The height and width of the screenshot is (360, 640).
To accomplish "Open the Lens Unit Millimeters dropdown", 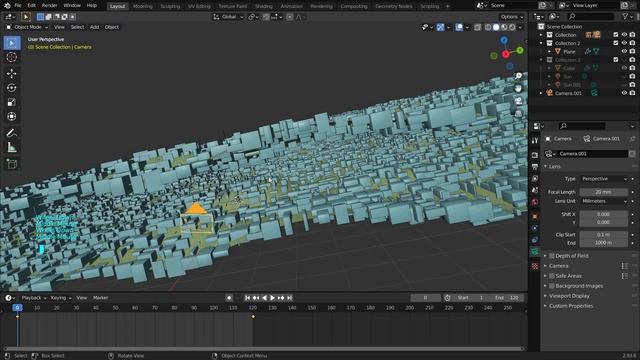I will (x=604, y=201).
